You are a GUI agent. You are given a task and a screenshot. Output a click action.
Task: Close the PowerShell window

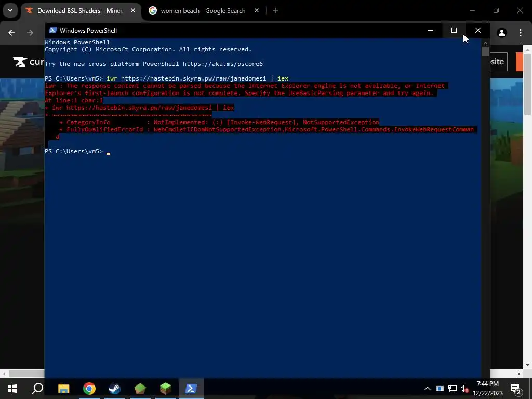coord(478,30)
